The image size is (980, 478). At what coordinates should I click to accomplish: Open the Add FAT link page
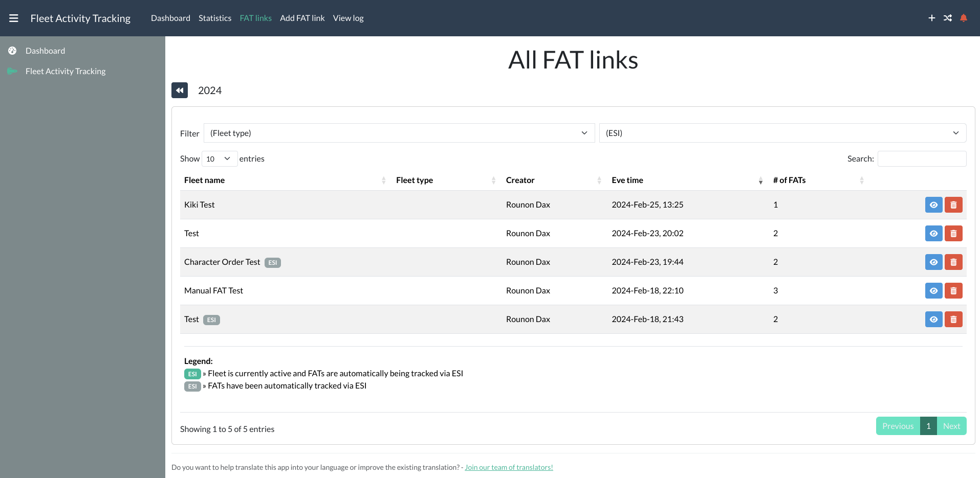coord(302,18)
